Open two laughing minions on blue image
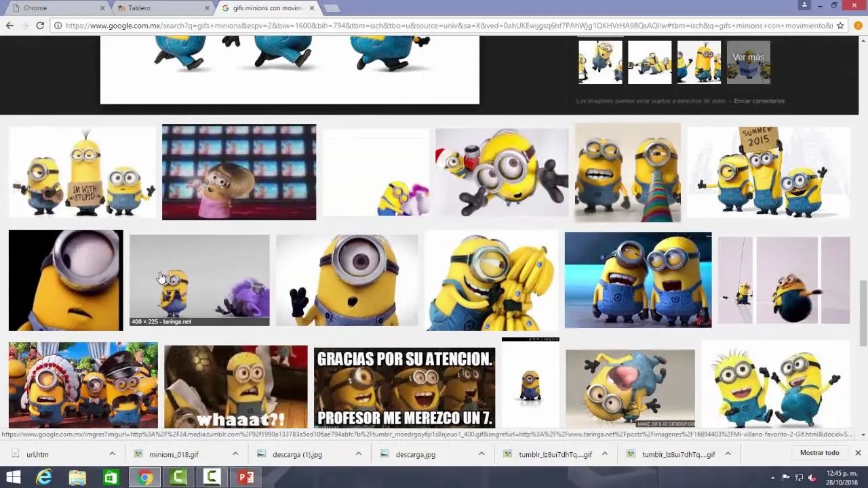The image size is (868, 488). (x=638, y=281)
